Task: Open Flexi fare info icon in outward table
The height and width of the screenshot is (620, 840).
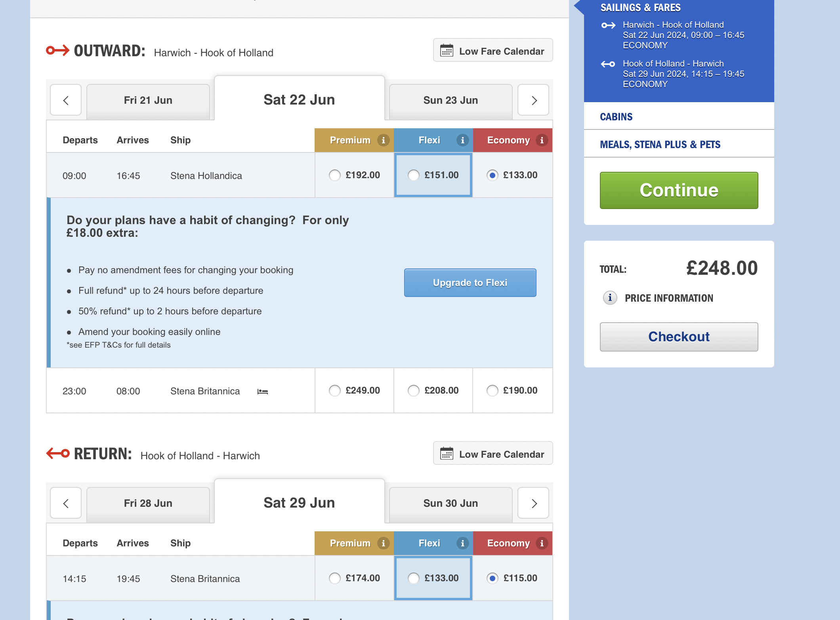Action: pos(462,140)
